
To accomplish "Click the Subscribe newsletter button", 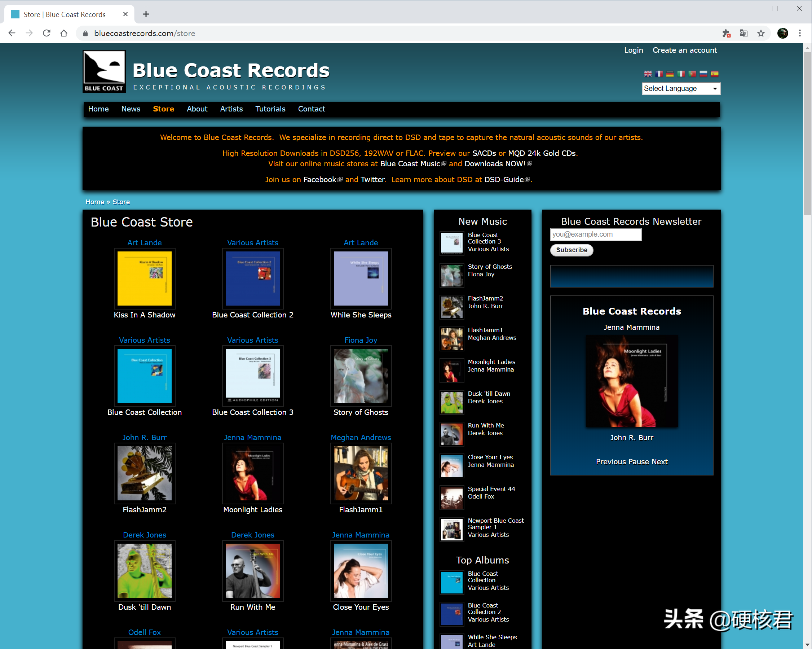I will tap(572, 250).
